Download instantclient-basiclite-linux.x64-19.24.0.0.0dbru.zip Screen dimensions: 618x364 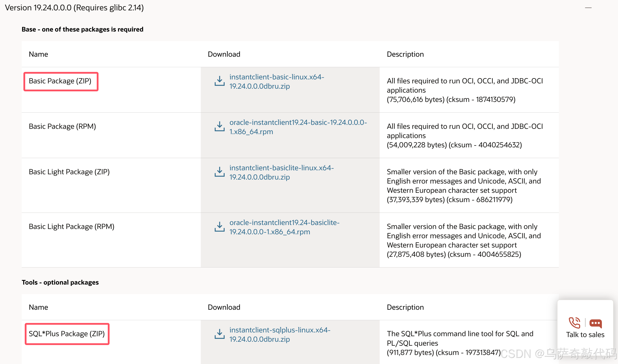coord(282,172)
